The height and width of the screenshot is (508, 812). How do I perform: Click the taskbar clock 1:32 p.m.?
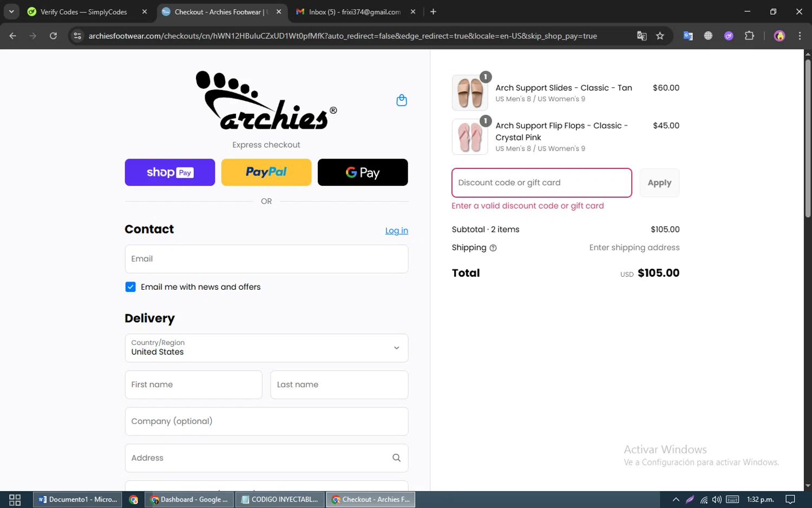click(760, 499)
